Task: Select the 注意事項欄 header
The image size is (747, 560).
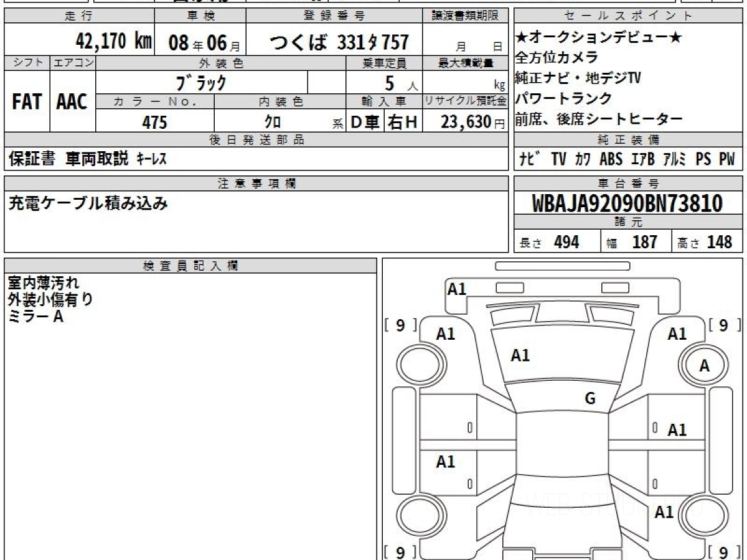Action: point(256,183)
